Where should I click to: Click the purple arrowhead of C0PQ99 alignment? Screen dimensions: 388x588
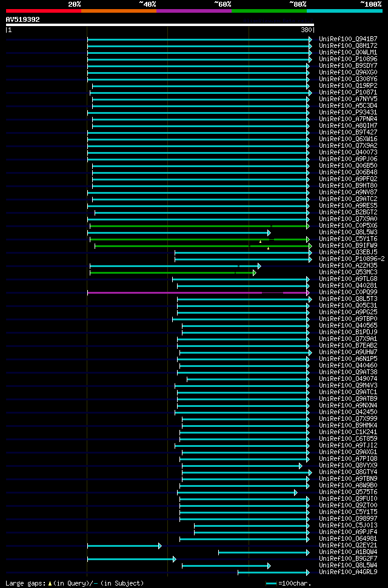(x=308, y=292)
